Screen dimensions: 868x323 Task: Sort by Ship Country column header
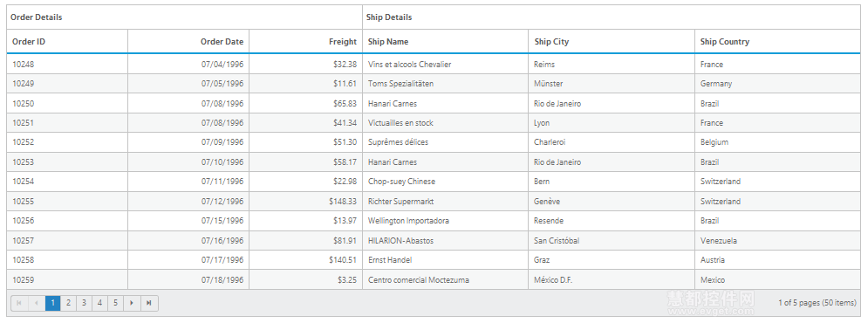[x=778, y=42]
